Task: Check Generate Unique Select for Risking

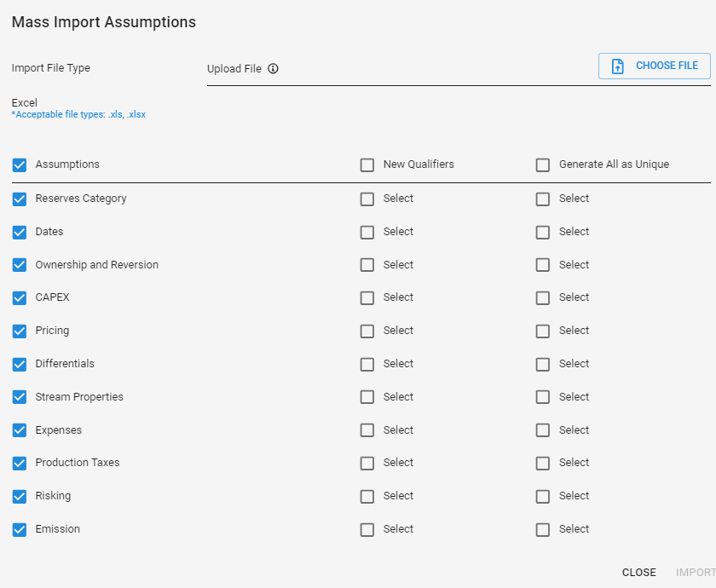Action: pos(542,496)
